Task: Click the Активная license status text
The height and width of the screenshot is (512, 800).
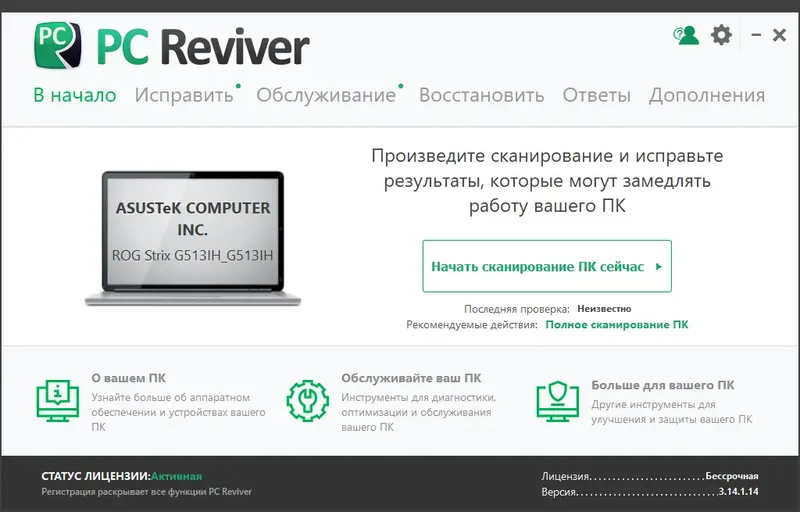Action: point(177,476)
